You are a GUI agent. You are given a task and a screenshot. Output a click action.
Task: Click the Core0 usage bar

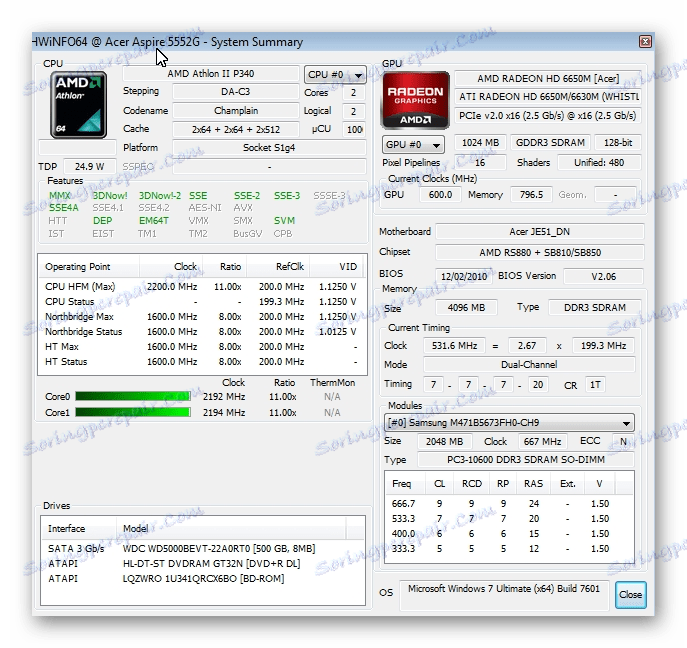click(133, 397)
